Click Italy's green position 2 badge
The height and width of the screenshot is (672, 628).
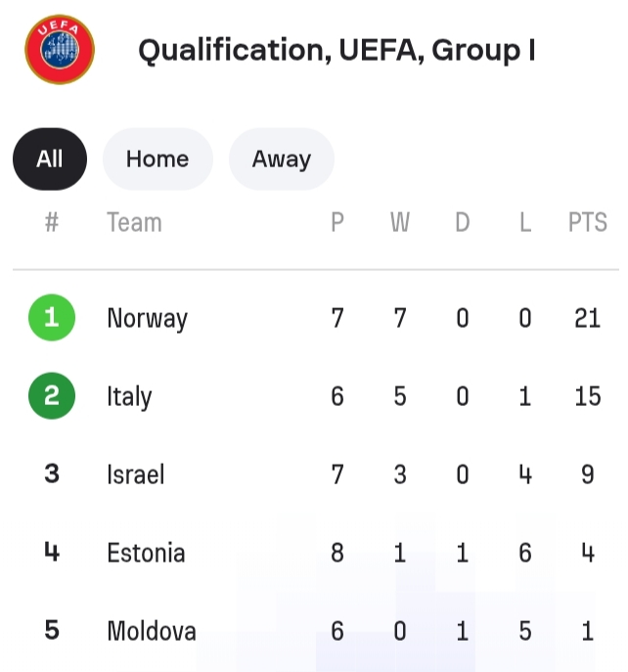pos(52,396)
